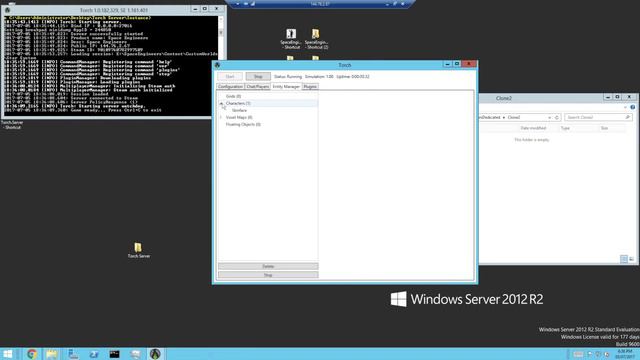640x360 pixels.
Task: Open the Configuration tab in Torch
Action: pos(230,87)
